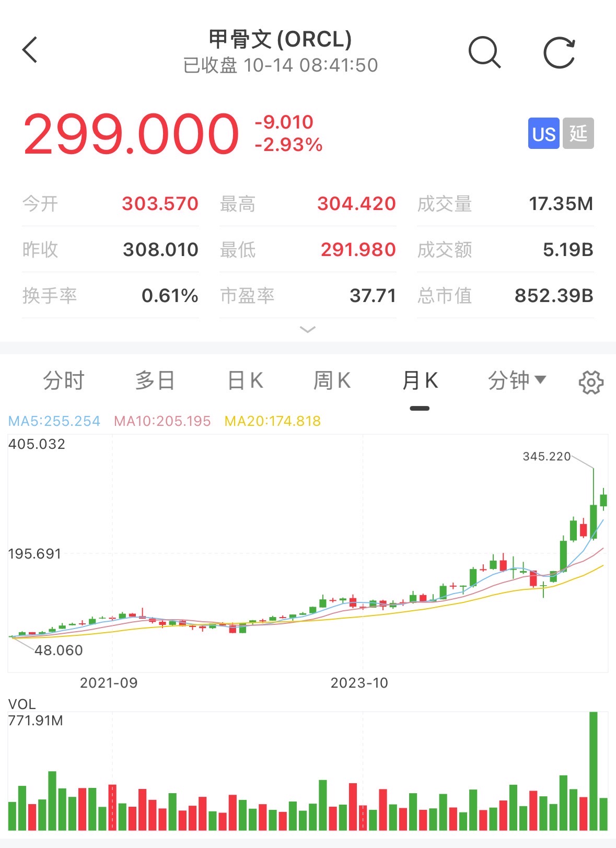This screenshot has width=616, height=848.
Task: Tap the -2.93% percentage change
Action: point(288,145)
